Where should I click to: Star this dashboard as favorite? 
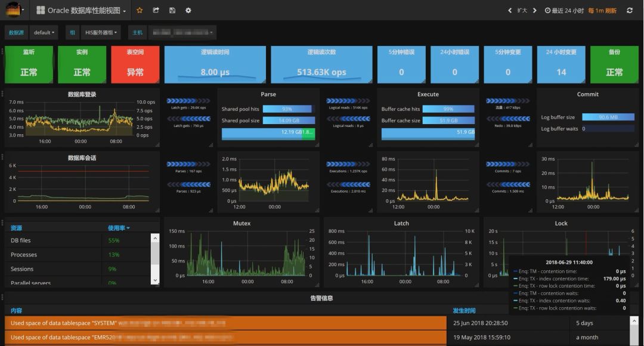140,10
